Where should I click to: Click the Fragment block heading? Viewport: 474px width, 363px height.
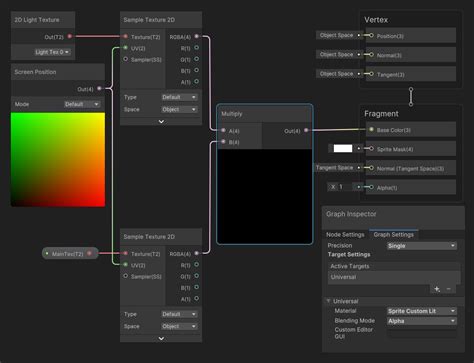pos(381,114)
